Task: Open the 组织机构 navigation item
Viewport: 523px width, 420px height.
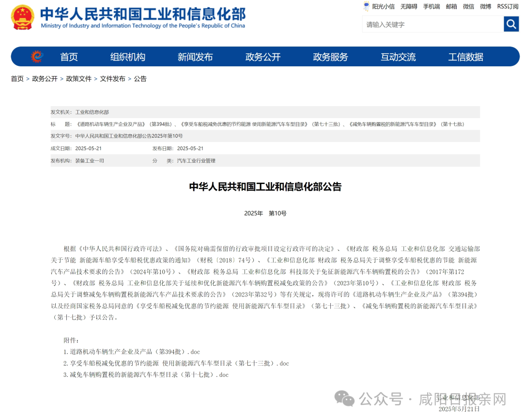Action: coord(128,57)
